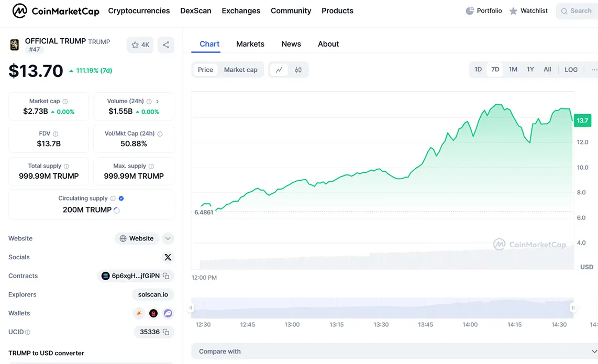Viewport: 598px width, 364px height.
Task: Open the purple wallet icon
Action: (168, 313)
